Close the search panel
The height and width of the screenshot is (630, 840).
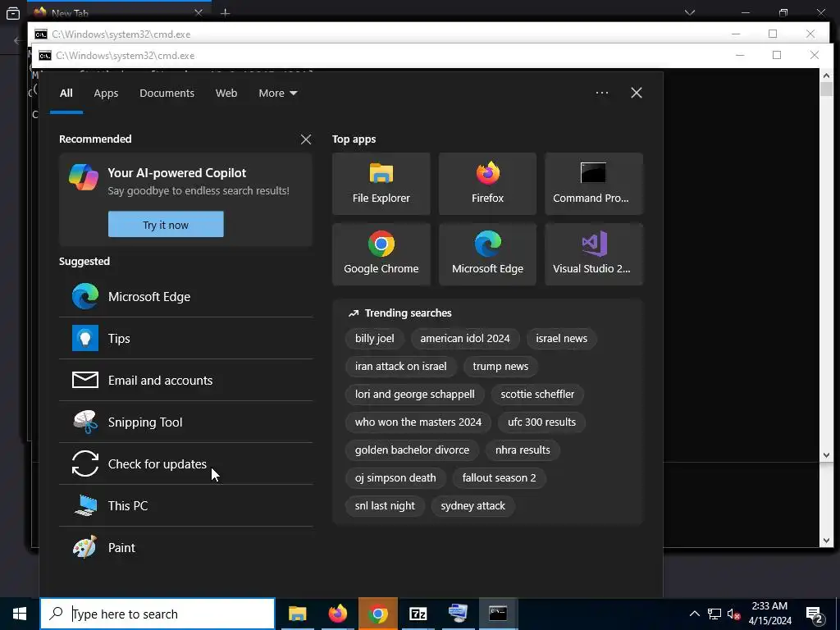tap(637, 93)
